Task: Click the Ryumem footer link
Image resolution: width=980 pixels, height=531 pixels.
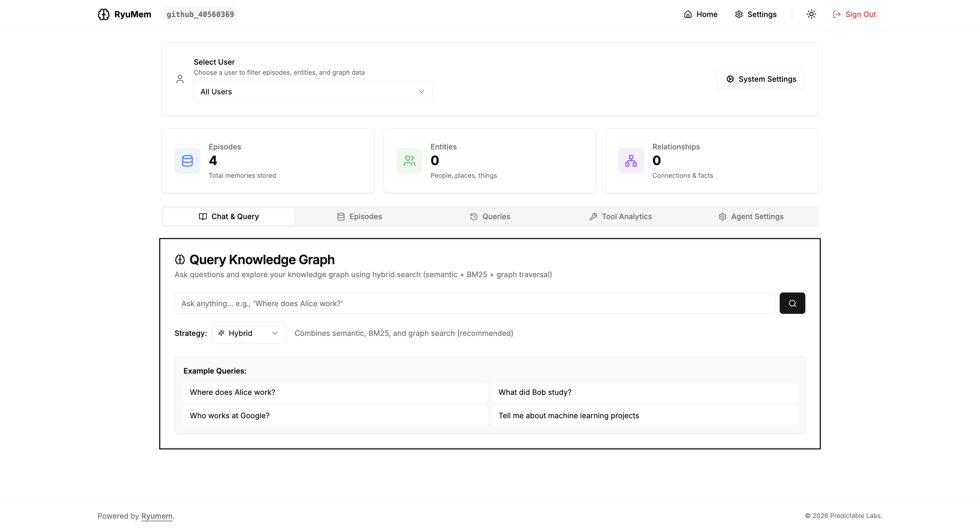Action: (x=156, y=516)
